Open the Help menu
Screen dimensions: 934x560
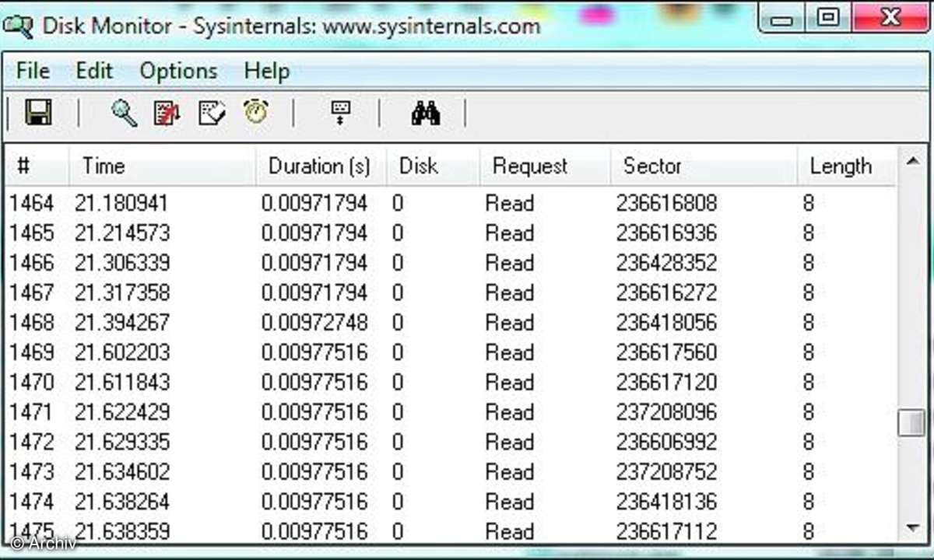coord(266,71)
